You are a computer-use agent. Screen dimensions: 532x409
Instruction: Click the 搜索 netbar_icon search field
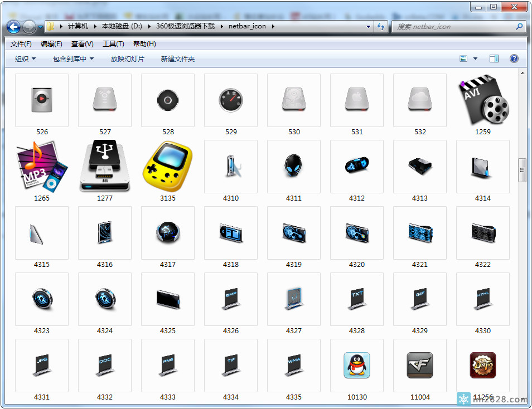pyautogui.click(x=454, y=26)
